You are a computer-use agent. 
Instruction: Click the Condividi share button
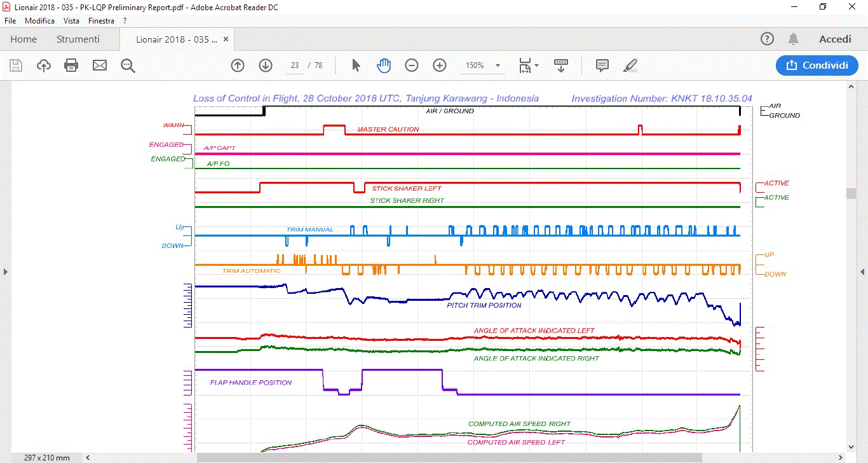[817, 66]
